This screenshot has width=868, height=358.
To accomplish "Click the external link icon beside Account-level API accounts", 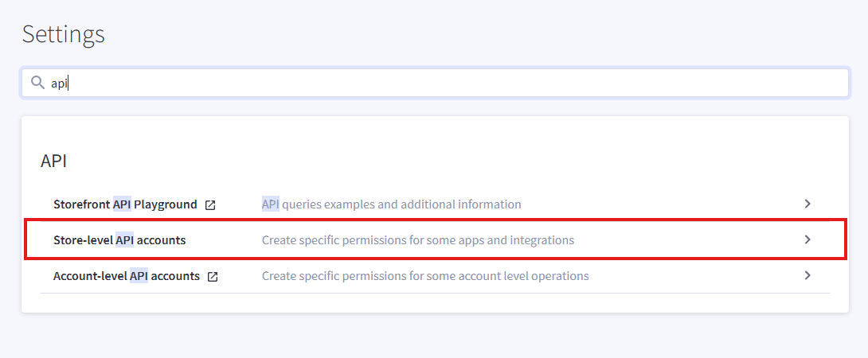I will tap(213, 277).
